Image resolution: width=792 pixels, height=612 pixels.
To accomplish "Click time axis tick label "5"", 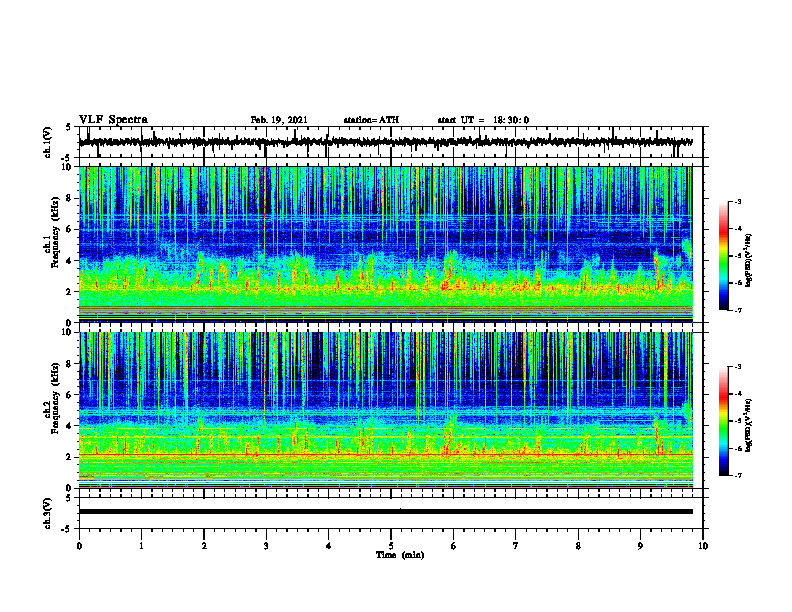I will (391, 546).
